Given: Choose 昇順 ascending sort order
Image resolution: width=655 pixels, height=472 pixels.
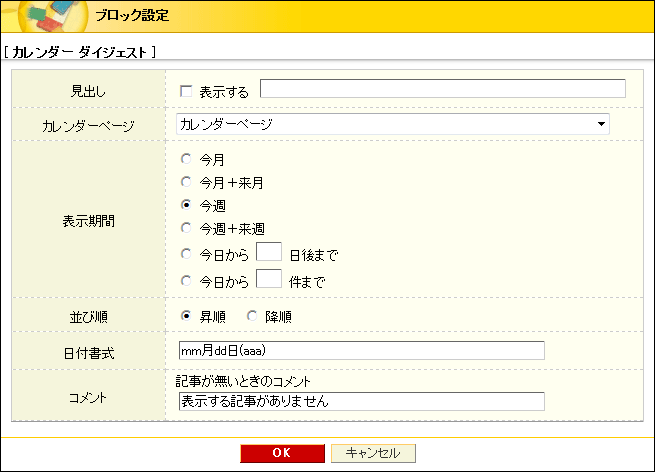Looking at the screenshot, I should [186, 316].
